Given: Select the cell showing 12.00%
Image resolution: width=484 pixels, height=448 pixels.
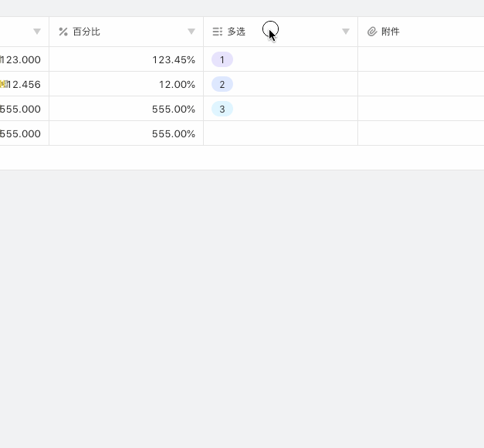Looking at the screenshot, I should 127,84.
